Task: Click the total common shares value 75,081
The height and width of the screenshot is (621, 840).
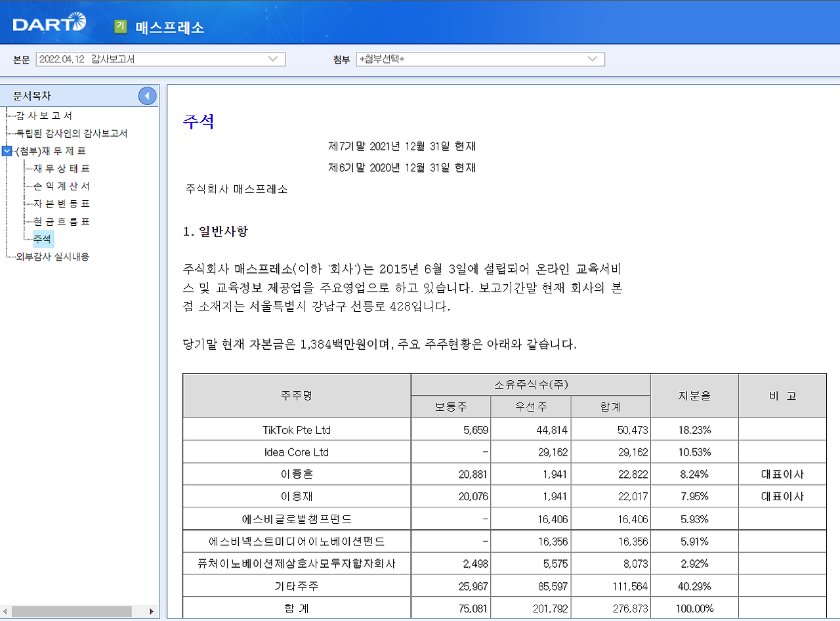Action: (472, 609)
